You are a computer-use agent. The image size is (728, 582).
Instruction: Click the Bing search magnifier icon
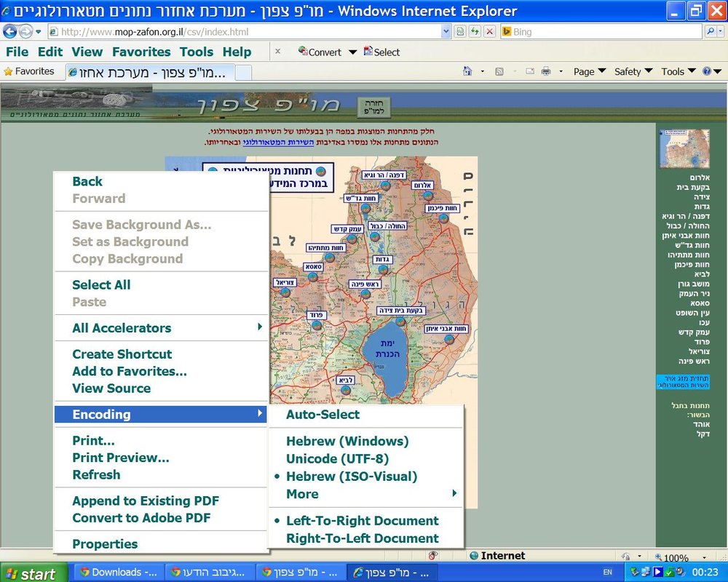click(x=711, y=31)
